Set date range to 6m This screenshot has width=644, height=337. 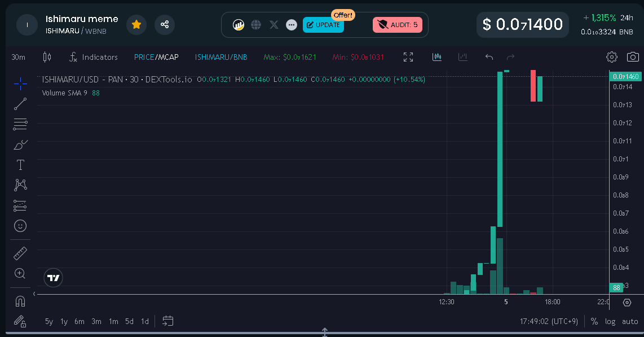coord(80,321)
